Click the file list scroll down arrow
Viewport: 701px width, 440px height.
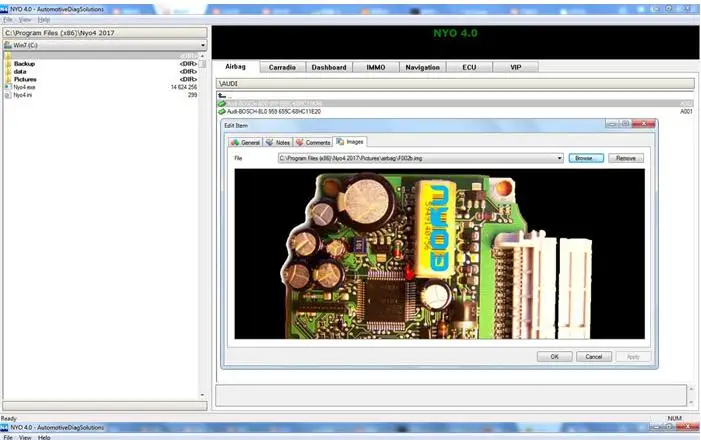pos(203,395)
